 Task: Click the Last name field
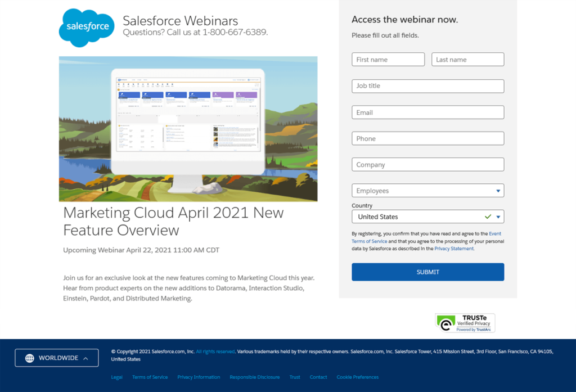click(x=467, y=60)
